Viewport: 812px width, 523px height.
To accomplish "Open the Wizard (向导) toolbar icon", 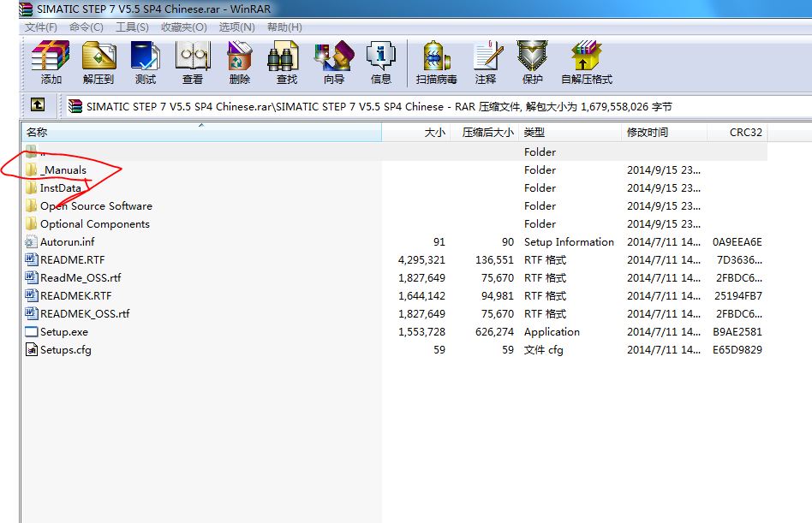I will [x=334, y=56].
